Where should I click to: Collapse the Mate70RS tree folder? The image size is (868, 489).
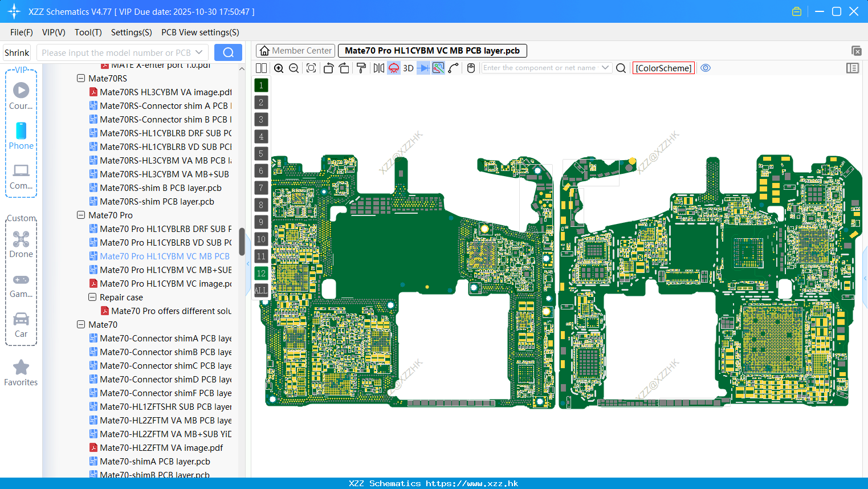coord(81,79)
